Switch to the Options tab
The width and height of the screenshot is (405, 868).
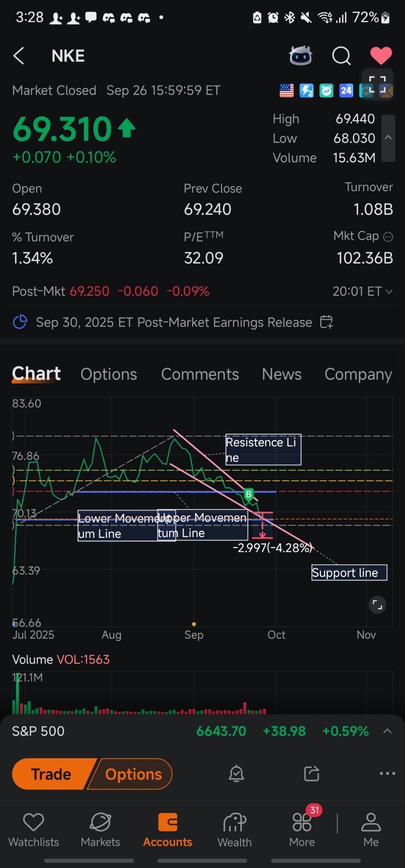[x=109, y=374]
